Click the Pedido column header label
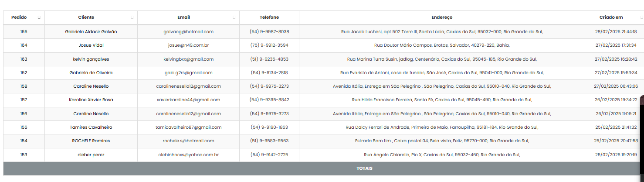The height and width of the screenshot is (182, 644). point(19,17)
